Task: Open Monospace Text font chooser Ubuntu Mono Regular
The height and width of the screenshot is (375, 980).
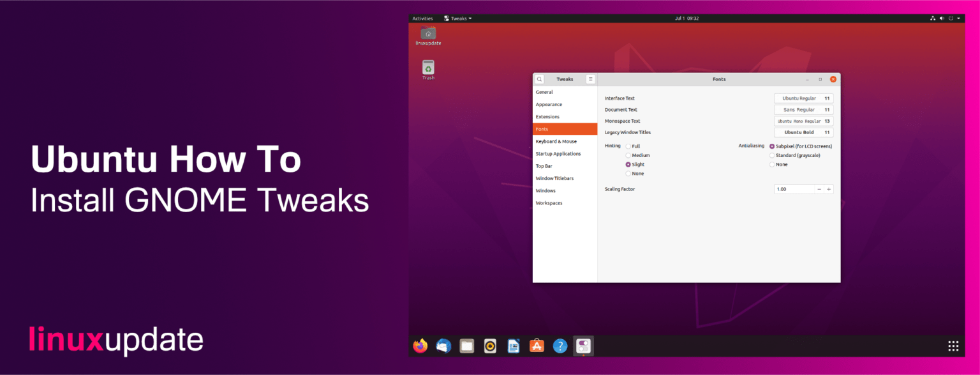Action: point(804,121)
